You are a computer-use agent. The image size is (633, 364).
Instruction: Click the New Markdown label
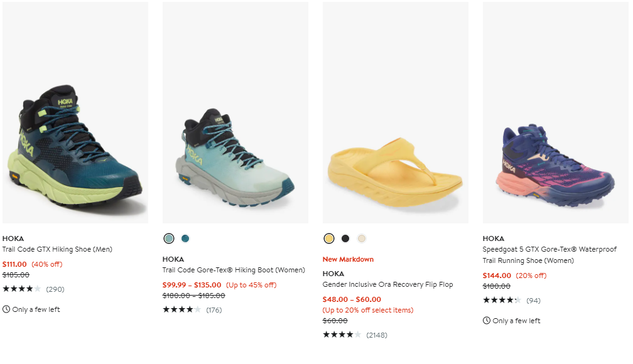coord(348,259)
